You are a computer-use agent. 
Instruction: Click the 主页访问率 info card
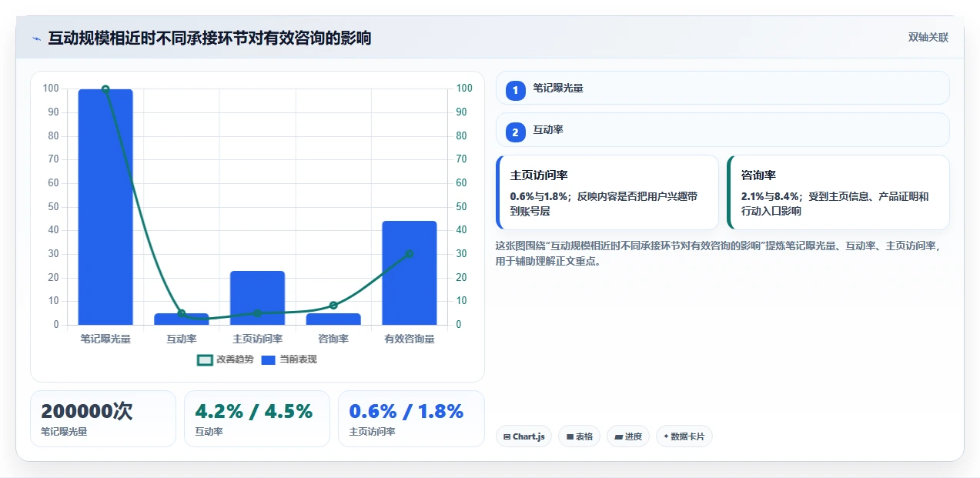tap(607, 192)
